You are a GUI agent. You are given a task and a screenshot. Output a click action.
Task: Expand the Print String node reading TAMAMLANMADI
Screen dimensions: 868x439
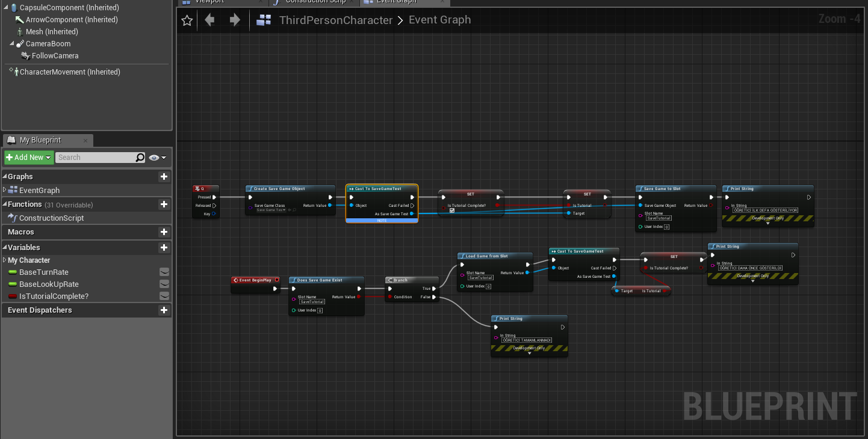529,353
